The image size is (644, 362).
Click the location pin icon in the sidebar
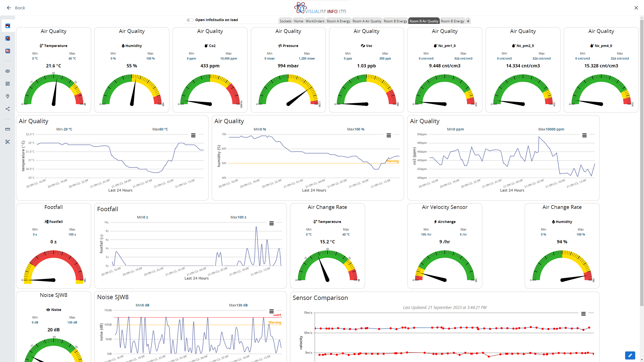(8, 96)
